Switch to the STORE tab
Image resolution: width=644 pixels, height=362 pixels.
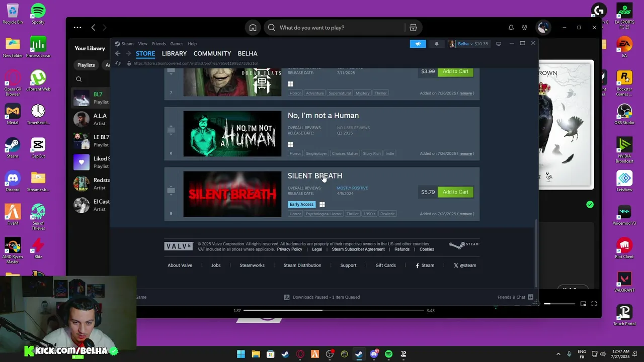(145, 53)
